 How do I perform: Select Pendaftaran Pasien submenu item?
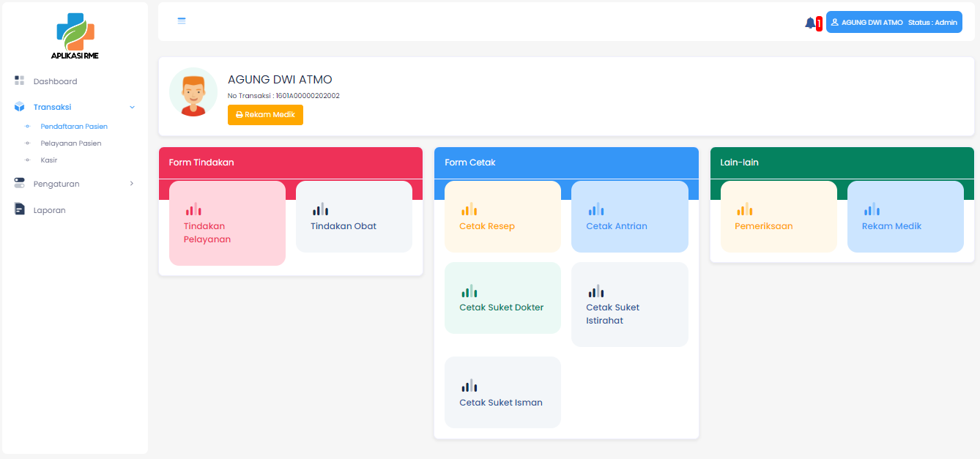[x=74, y=127]
